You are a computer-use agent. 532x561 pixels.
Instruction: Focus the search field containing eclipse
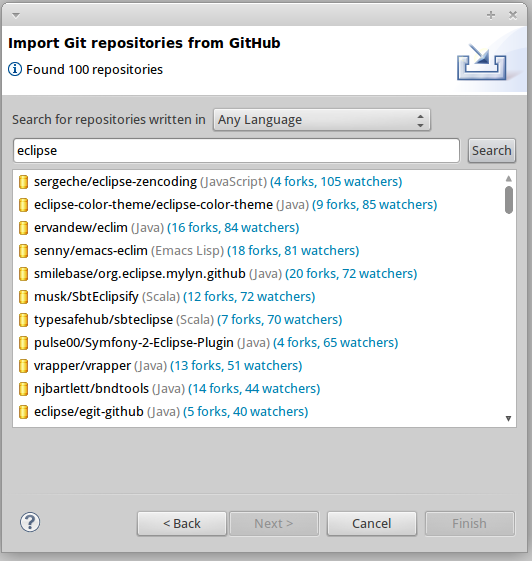tap(236, 151)
